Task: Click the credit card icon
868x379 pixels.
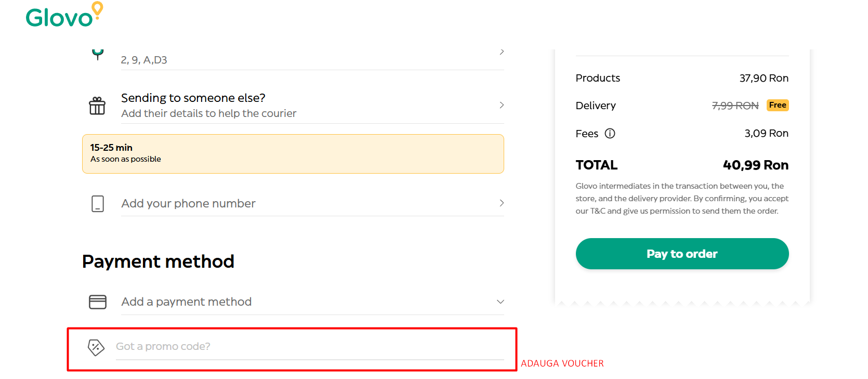Action: [98, 302]
